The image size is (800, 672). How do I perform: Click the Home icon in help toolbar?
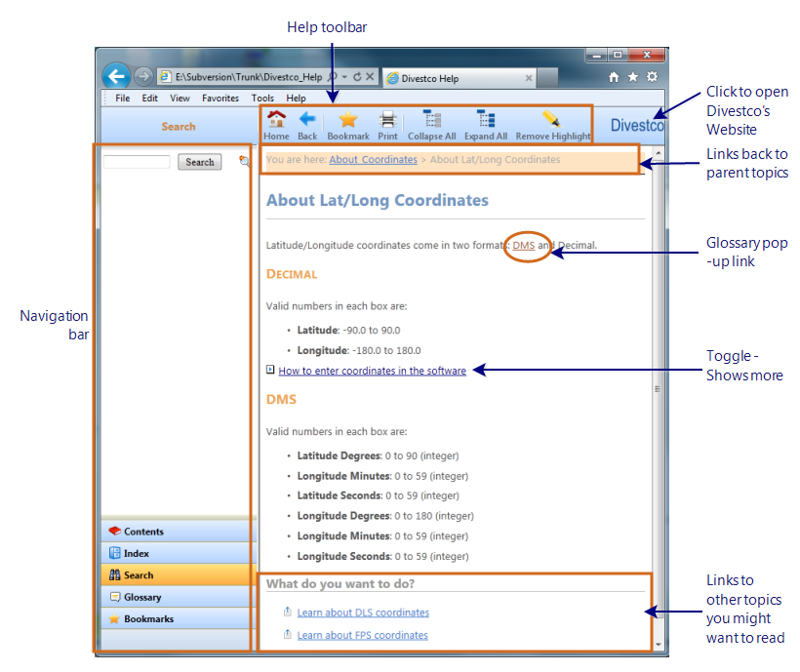pyautogui.click(x=276, y=121)
